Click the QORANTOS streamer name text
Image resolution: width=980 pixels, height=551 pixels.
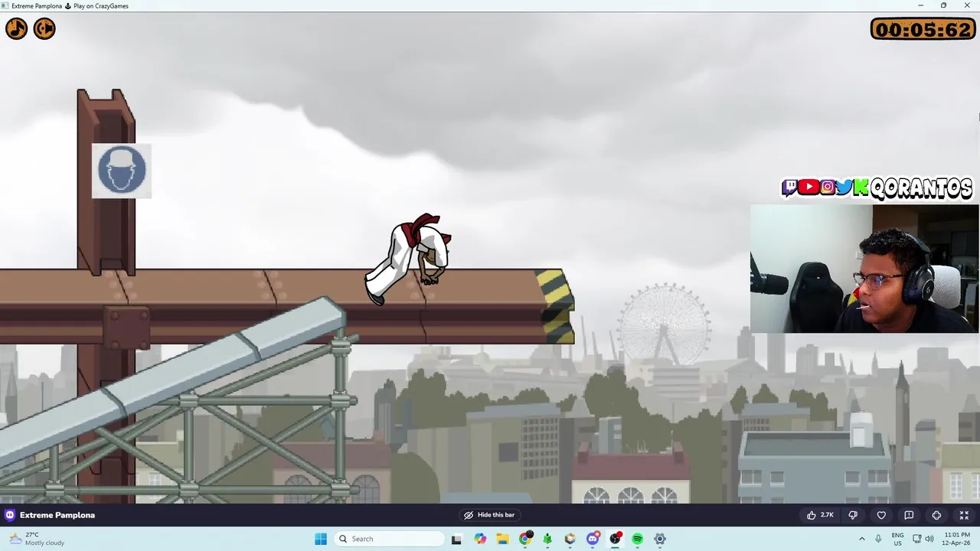pos(922,188)
